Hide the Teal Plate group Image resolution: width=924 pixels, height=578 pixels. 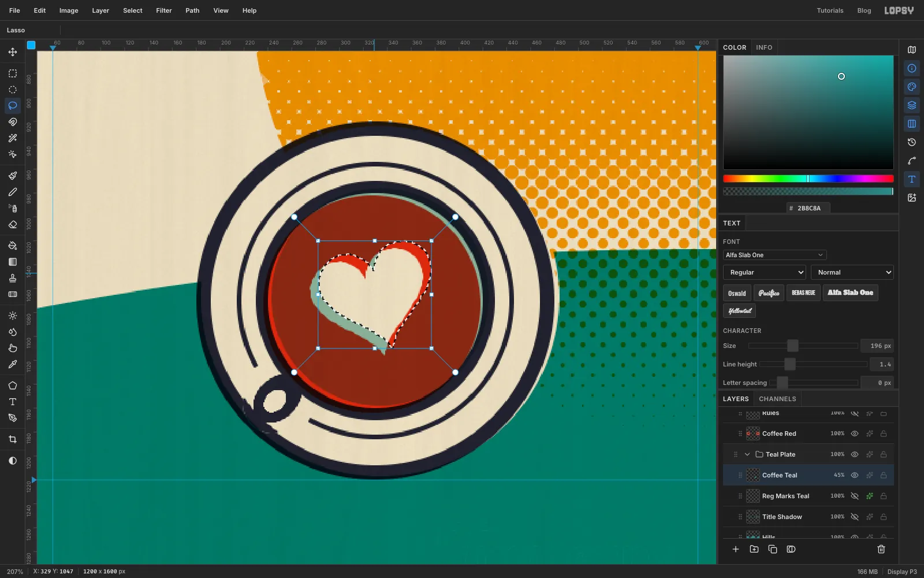tap(855, 454)
